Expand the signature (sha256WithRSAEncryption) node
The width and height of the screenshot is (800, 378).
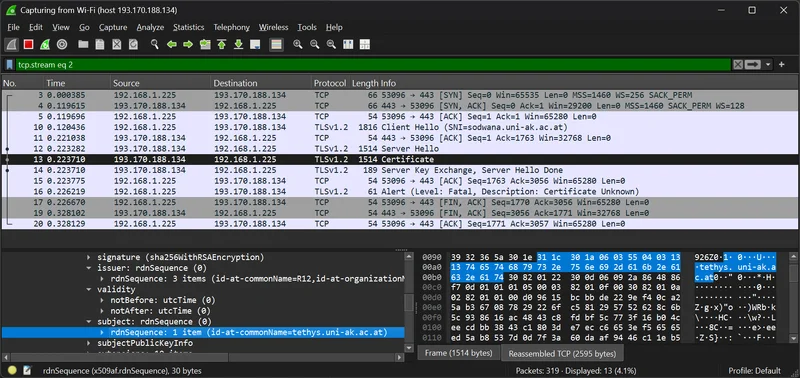pyautogui.click(x=89, y=257)
